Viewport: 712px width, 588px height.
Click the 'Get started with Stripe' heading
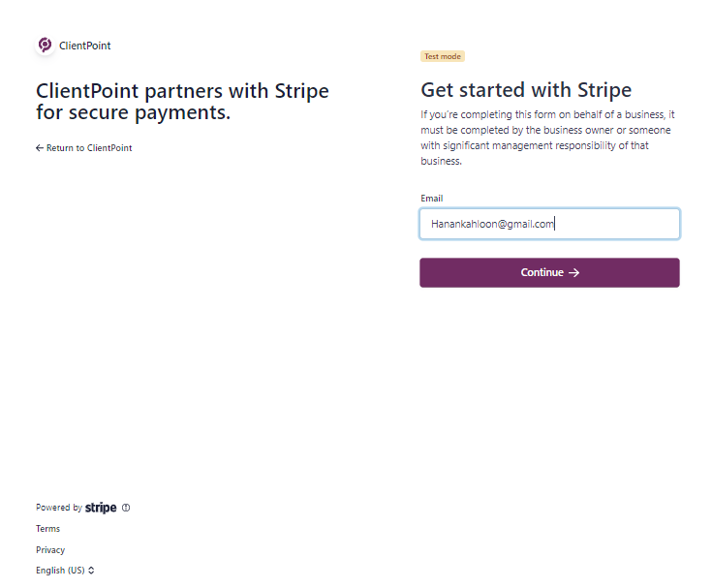click(526, 90)
